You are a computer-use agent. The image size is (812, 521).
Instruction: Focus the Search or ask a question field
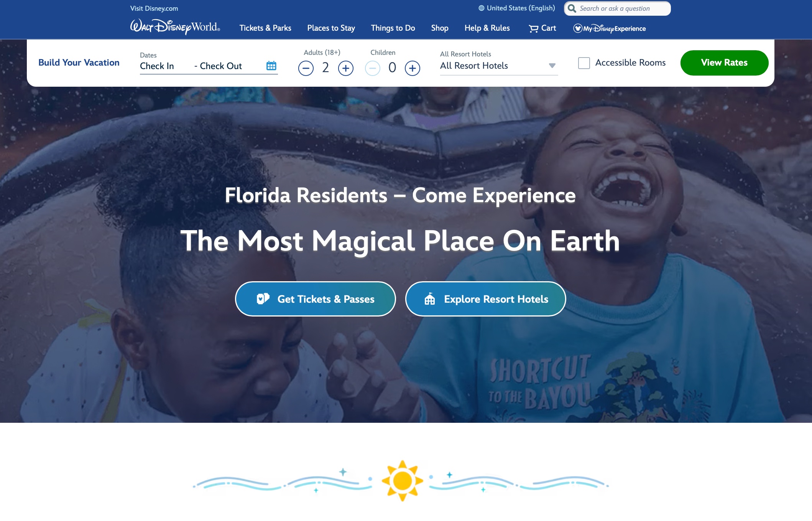617,8
